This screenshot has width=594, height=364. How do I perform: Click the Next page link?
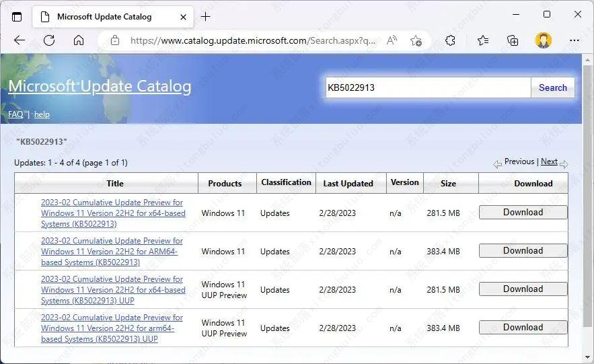(x=549, y=161)
